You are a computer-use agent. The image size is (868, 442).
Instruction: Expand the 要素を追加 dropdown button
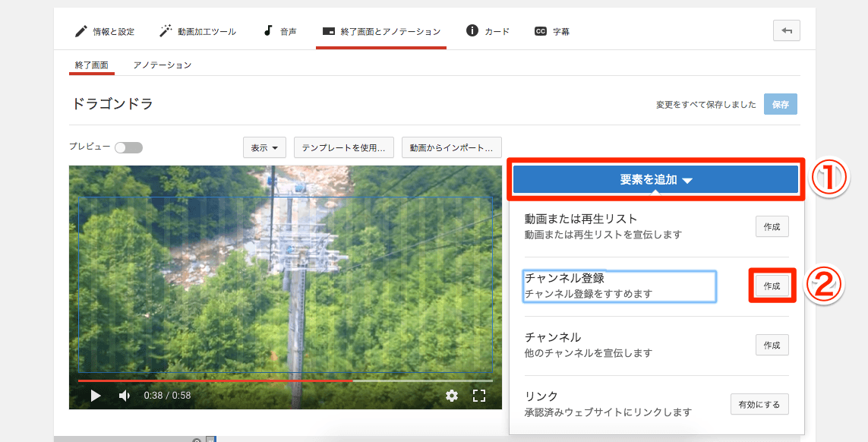[655, 180]
